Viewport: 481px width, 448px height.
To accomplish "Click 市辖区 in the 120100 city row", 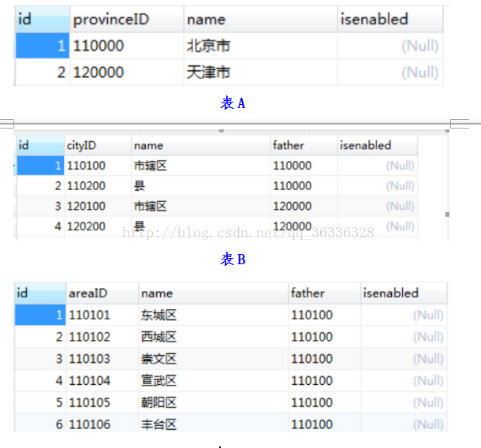I will tap(201, 206).
